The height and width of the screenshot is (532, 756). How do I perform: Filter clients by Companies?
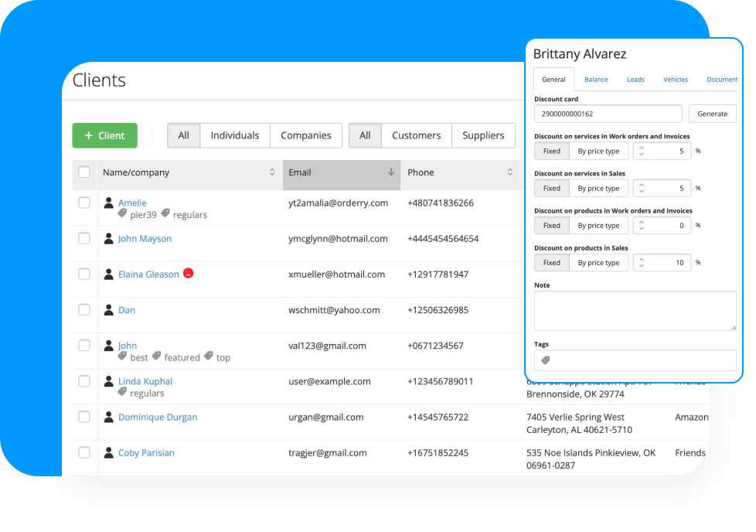[305, 135]
